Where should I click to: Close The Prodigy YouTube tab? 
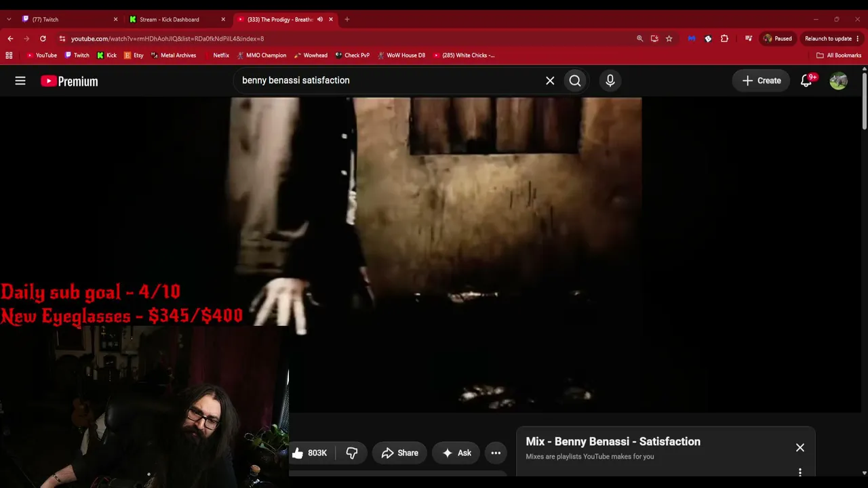331,20
